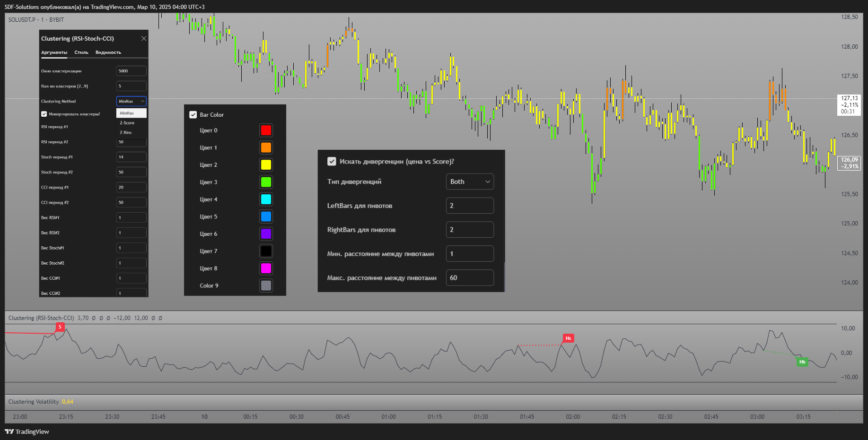Click the CCI период #1 input field
Image resolution: width=868 pixels, height=440 pixels.
pyautogui.click(x=132, y=187)
